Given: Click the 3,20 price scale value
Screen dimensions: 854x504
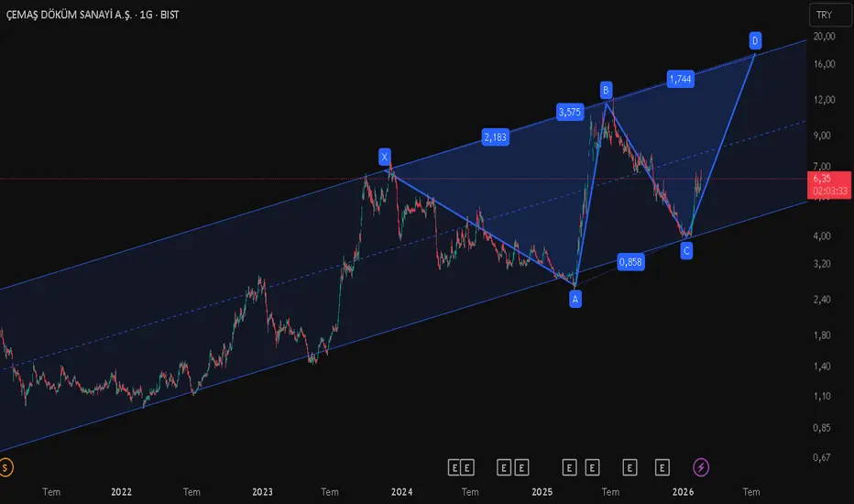Looking at the screenshot, I should point(822,264).
